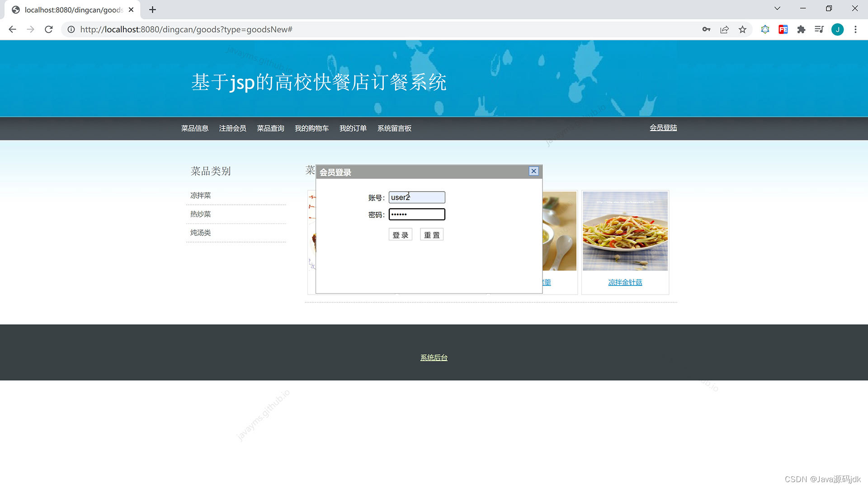Image resolution: width=868 pixels, height=488 pixels.
Task: Open the extensions puzzle icon
Action: point(801,29)
